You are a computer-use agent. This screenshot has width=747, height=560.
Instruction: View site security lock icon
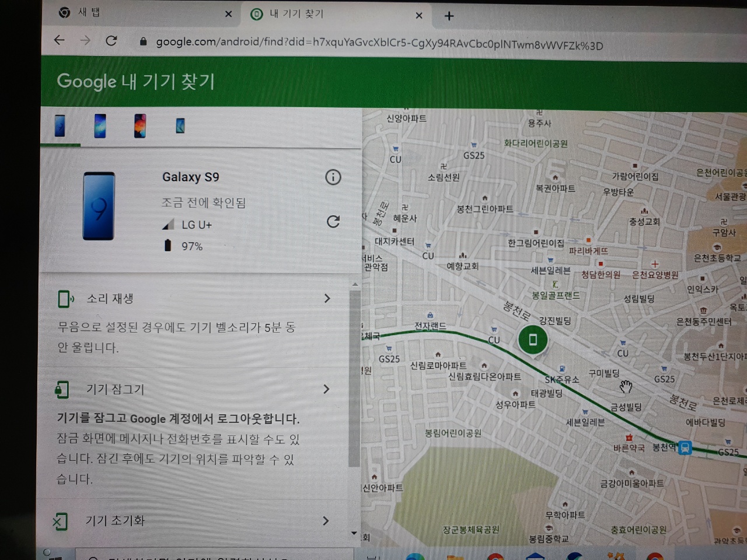[x=143, y=42]
